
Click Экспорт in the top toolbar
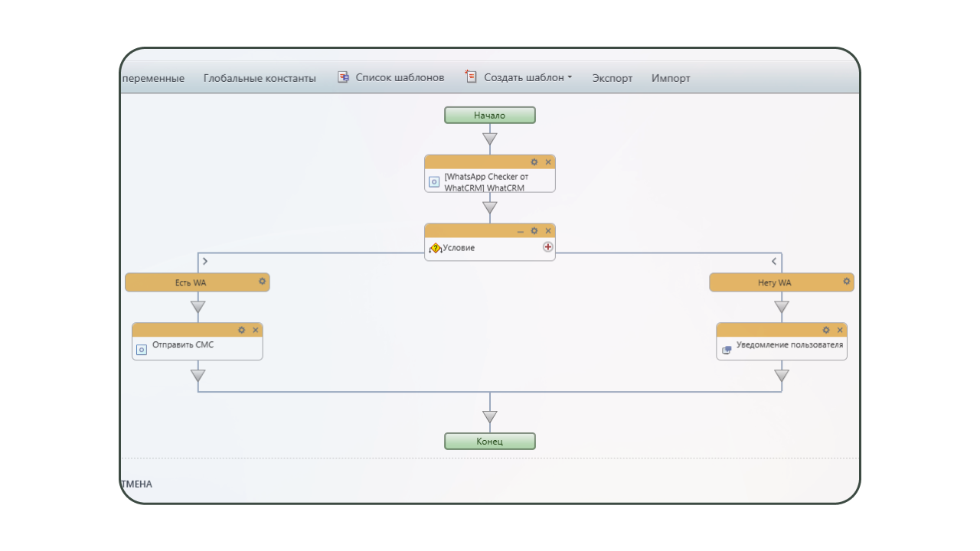click(612, 78)
